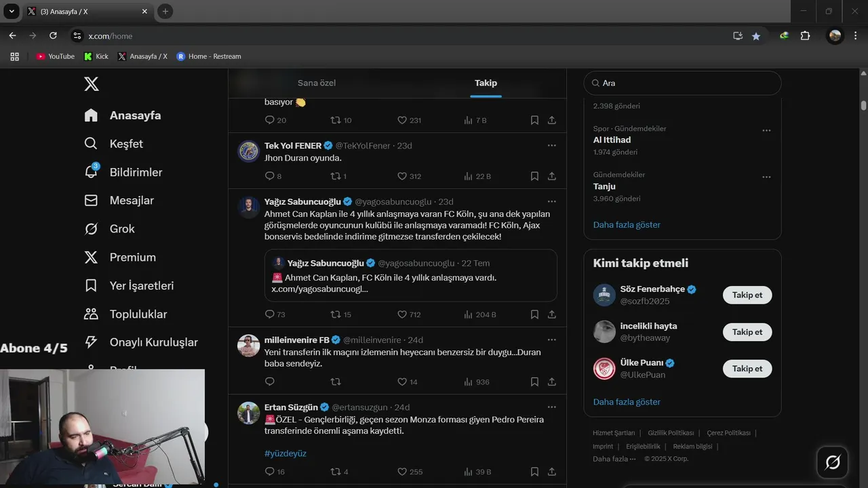868x488 pixels.
Task: Repost milleinvenire FB post
Action: pos(335,382)
